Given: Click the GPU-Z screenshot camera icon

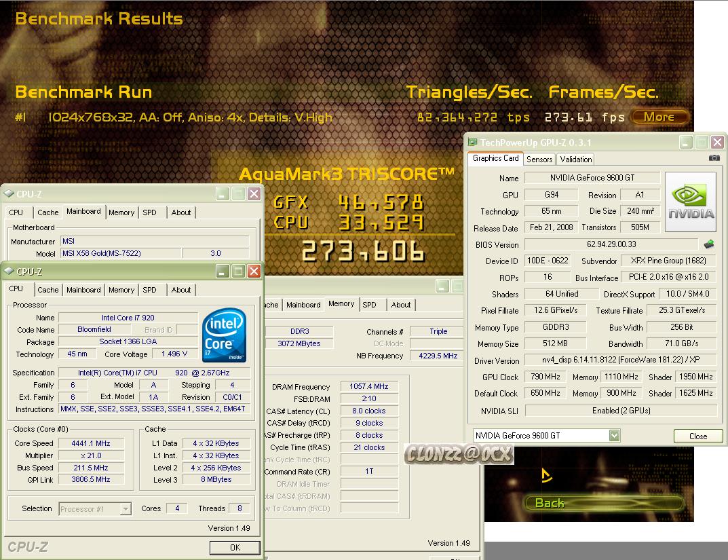Looking at the screenshot, I should (x=714, y=158).
